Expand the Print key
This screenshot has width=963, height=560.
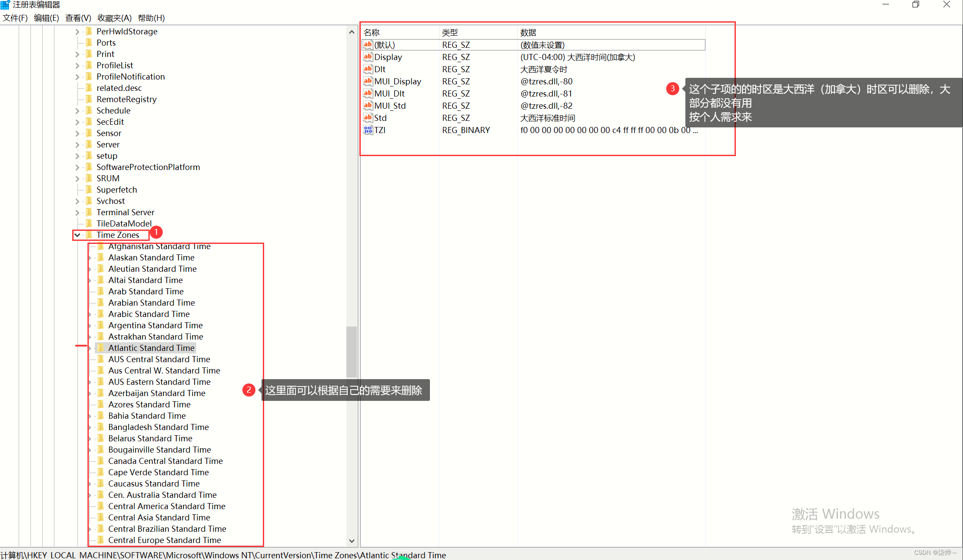(x=77, y=54)
